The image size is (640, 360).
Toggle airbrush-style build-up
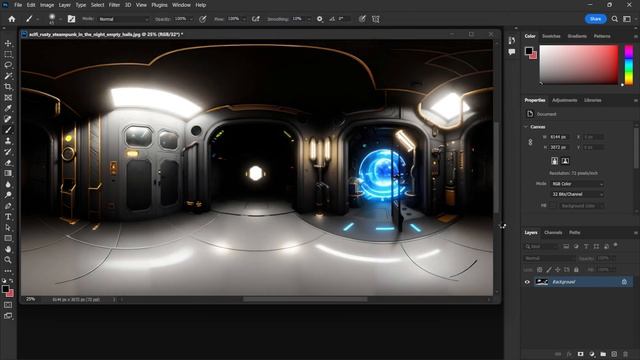256,19
